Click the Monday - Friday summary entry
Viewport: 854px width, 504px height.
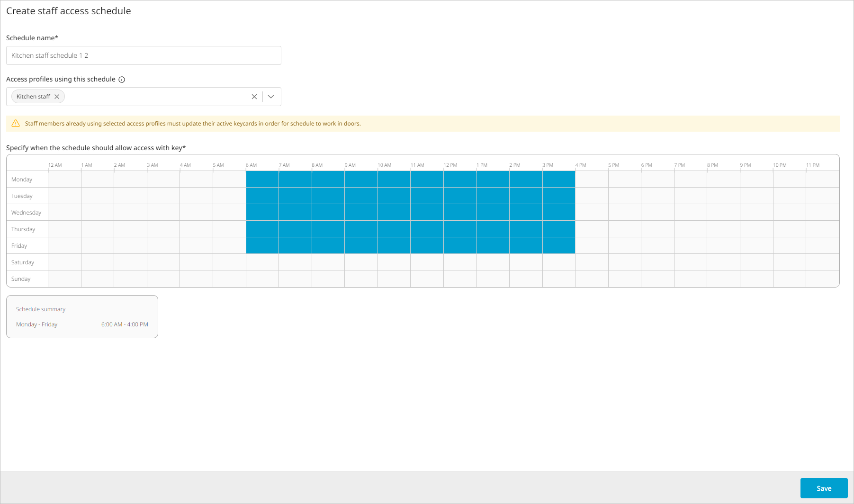37,324
